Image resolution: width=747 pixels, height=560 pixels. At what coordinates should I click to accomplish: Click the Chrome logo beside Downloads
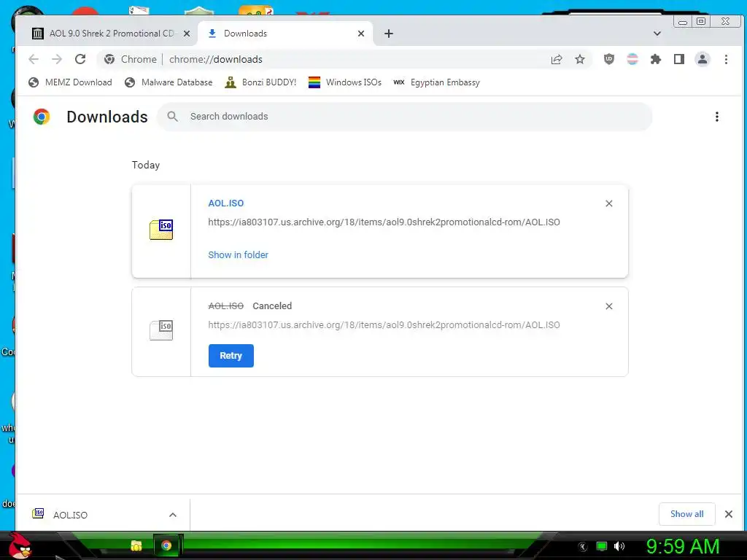pyautogui.click(x=42, y=117)
